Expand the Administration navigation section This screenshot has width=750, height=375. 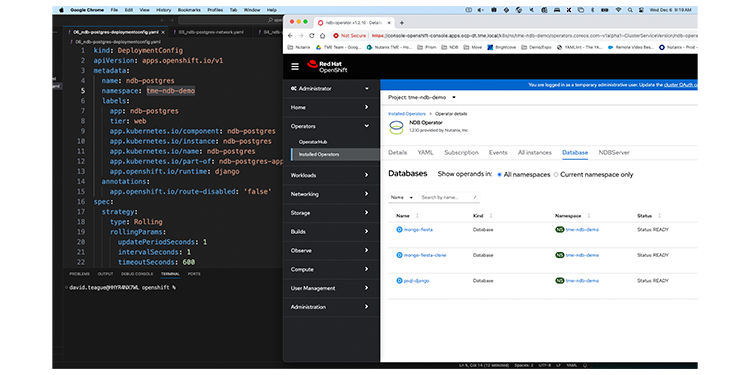330,307
